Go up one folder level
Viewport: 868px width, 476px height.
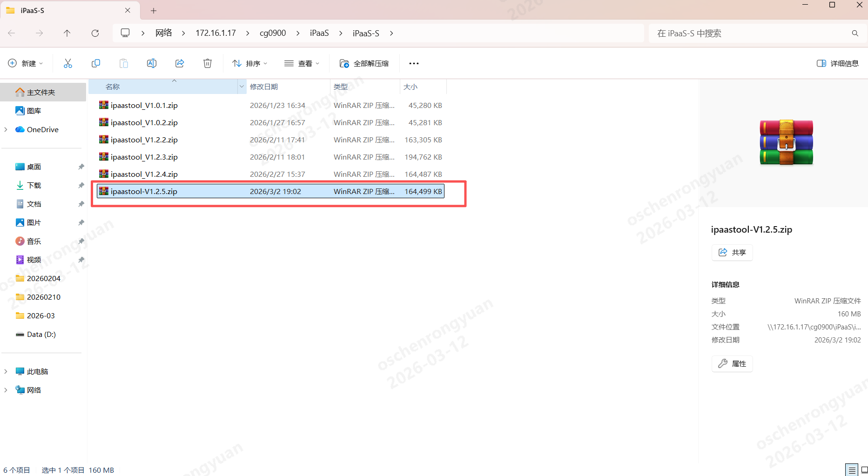pos(67,33)
